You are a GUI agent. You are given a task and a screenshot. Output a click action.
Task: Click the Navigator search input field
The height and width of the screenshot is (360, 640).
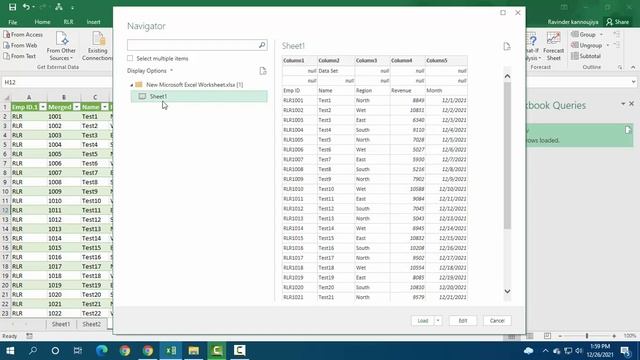pyautogui.click(x=193, y=45)
